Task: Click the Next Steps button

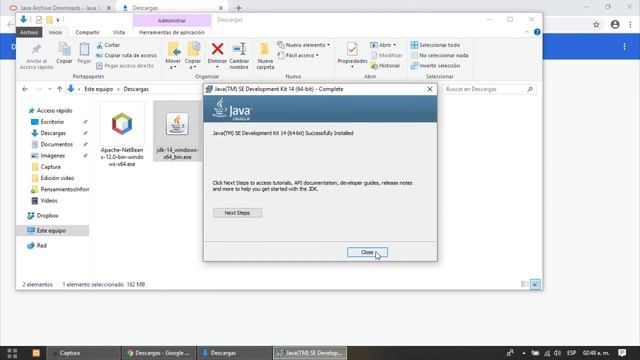Action: coord(237,213)
